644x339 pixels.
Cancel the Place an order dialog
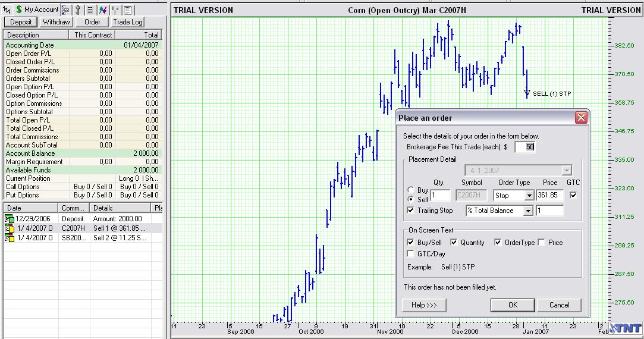(x=560, y=305)
